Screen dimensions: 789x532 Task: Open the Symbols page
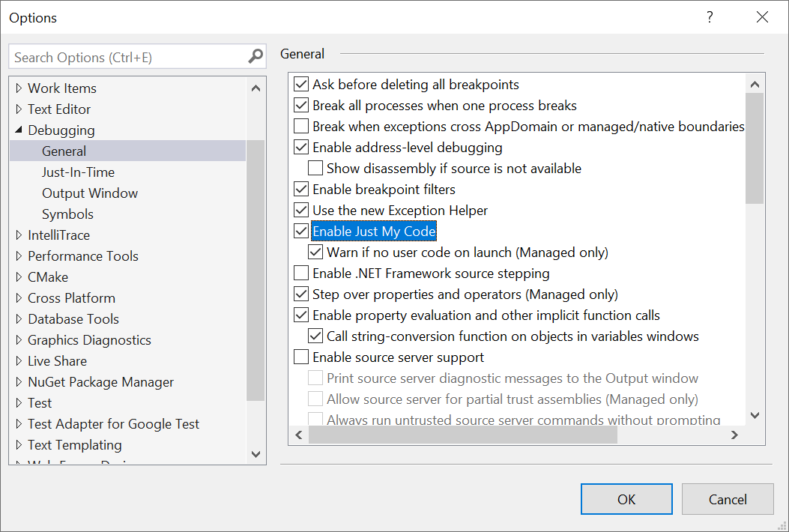(67, 214)
